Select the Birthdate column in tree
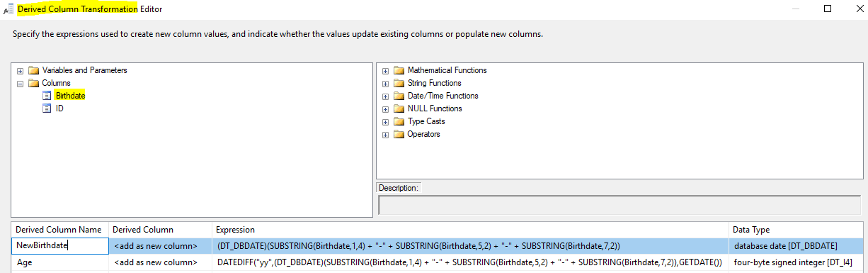 [x=70, y=96]
